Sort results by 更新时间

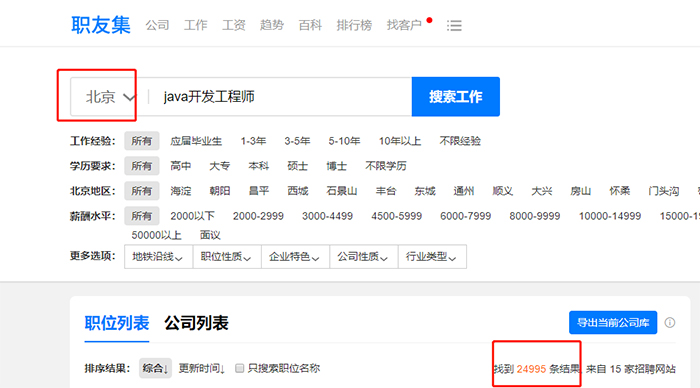click(x=201, y=368)
